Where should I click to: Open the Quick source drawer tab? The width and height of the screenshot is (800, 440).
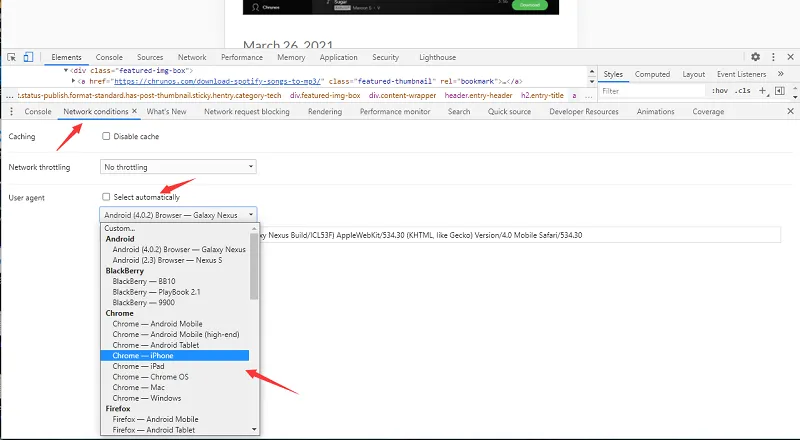[509, 111]
